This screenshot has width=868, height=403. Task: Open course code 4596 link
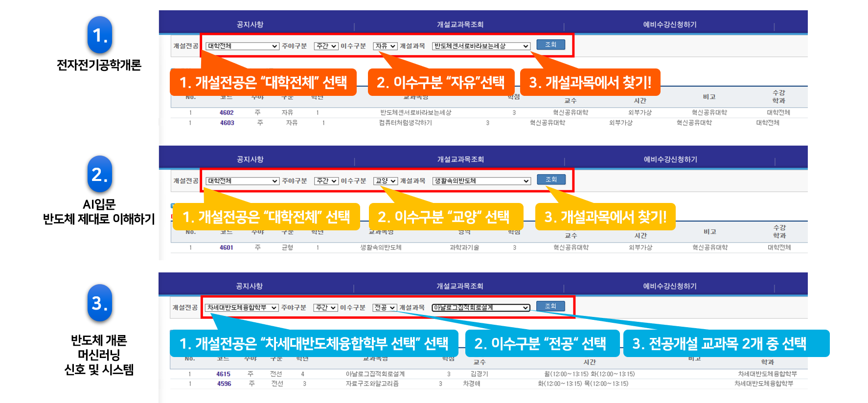(x=224, y=384)
